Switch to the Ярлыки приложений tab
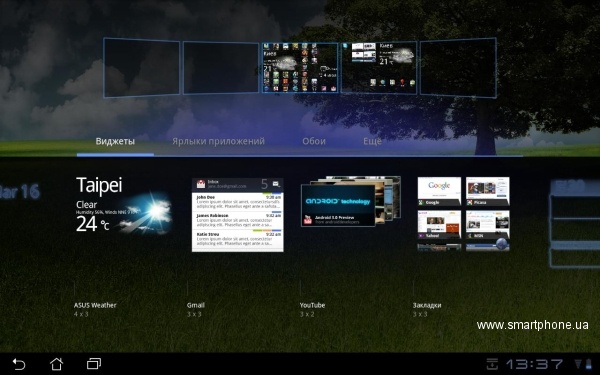Viewport: 600px width, 375px height. [218, 141]
